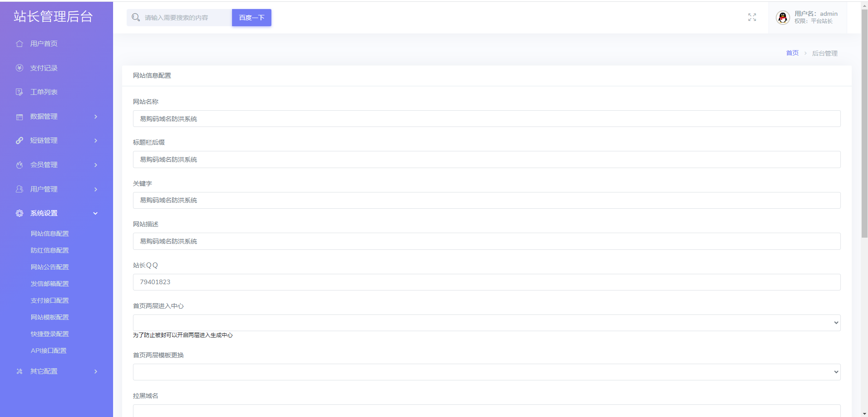Open the 首页两层模板更换 dropdown
The width and height of the screenshot is (868, 417).
[486, 372]
